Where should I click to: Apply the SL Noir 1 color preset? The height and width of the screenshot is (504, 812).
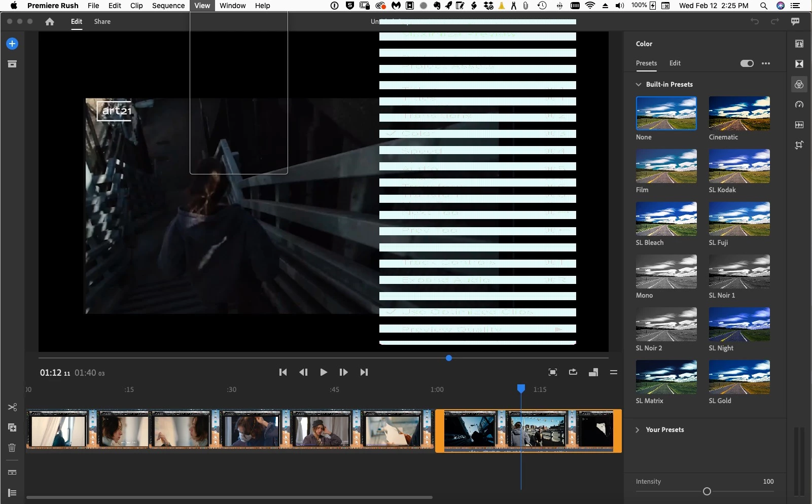(x=739, y=271)
